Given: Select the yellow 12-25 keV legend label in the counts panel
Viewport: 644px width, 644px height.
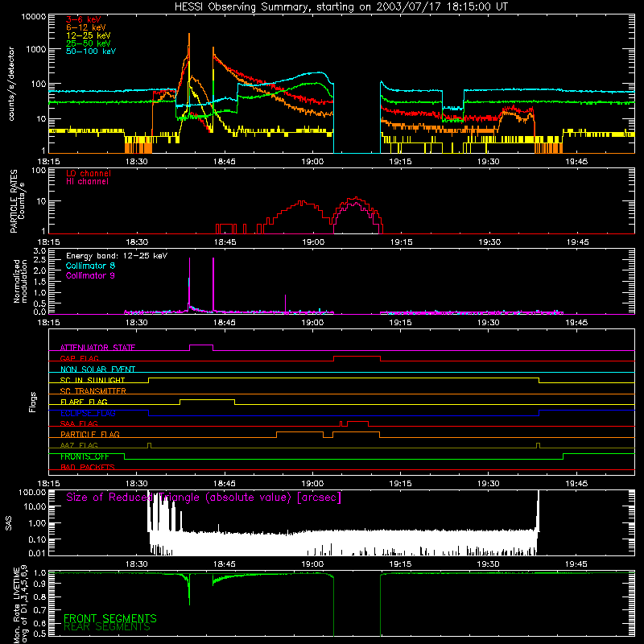Looking at the screenshot, I should pyautogui.click(x=89, y=35).
